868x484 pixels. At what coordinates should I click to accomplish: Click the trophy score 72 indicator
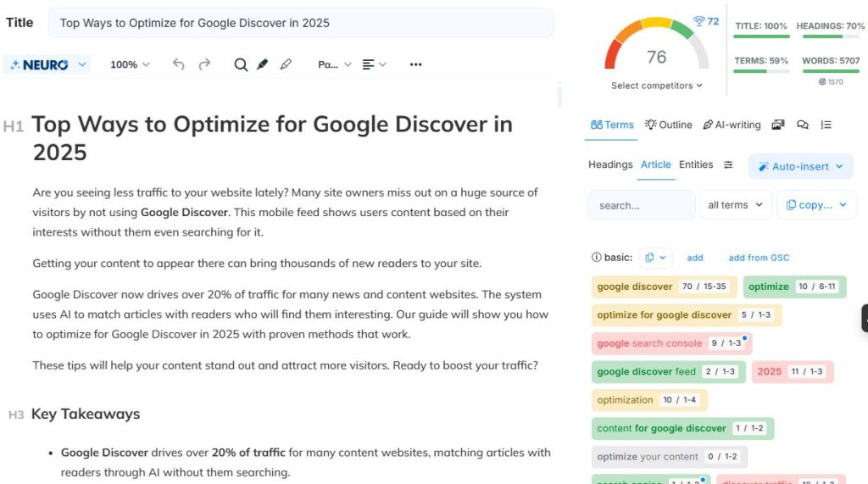[706, 21]
